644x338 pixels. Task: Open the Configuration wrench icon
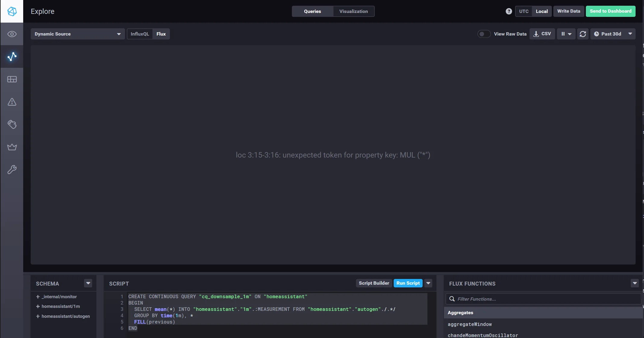click(12, 170)
